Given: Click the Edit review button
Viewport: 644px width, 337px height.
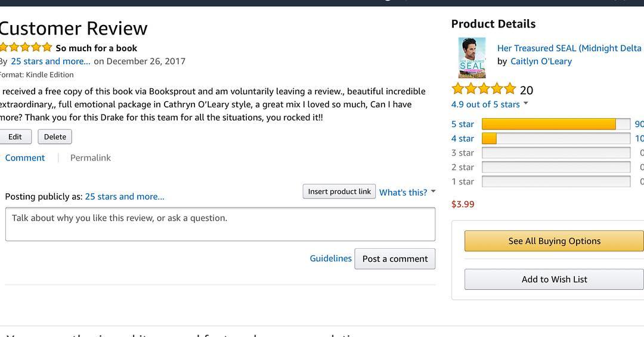Looking at the screenshot, I should pyautogui.click(x=15, y=137).
